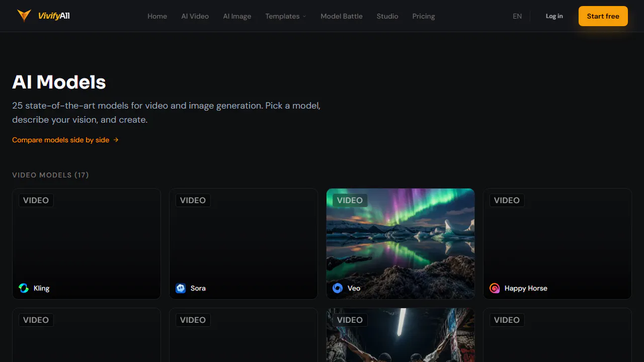The image size is (644, 362).
Task: Click the Kling model logo icon
Action: point(24,288)
